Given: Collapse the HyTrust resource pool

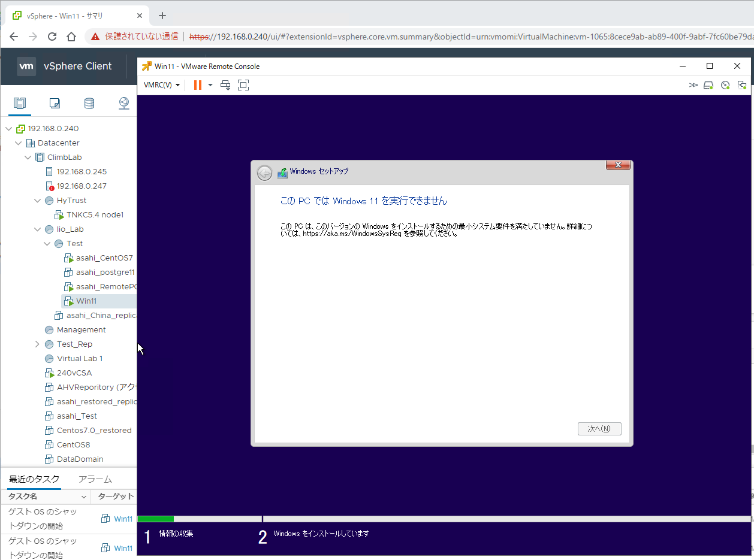Looking at the screenshot, I should 38,200.
